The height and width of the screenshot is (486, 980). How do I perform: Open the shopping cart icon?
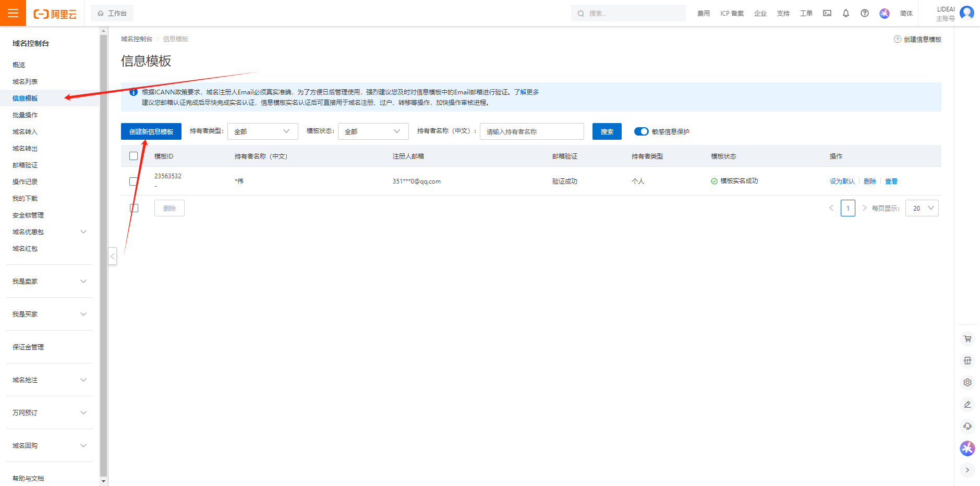967,339
